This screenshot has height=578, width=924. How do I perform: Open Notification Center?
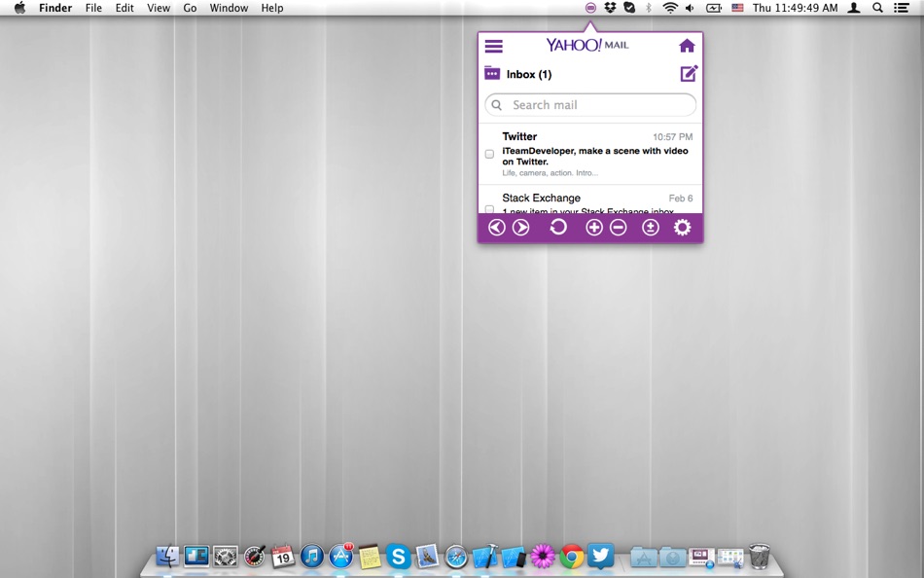(901, 8)
